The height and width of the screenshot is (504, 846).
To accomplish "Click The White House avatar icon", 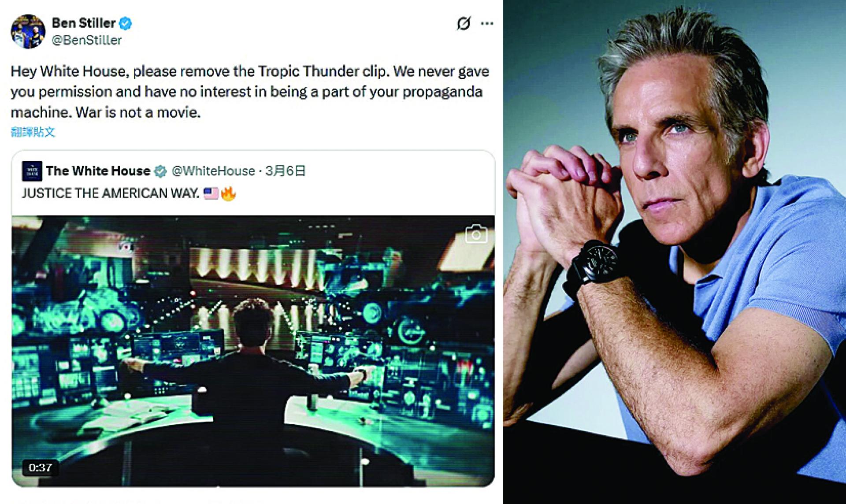I will (32, 171).
